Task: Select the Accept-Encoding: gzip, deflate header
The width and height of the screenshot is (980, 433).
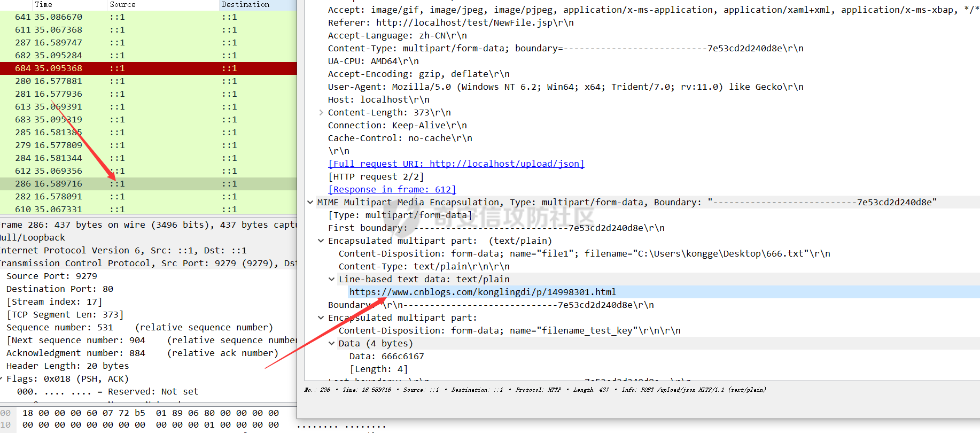Action: click(x=418, y=74)
